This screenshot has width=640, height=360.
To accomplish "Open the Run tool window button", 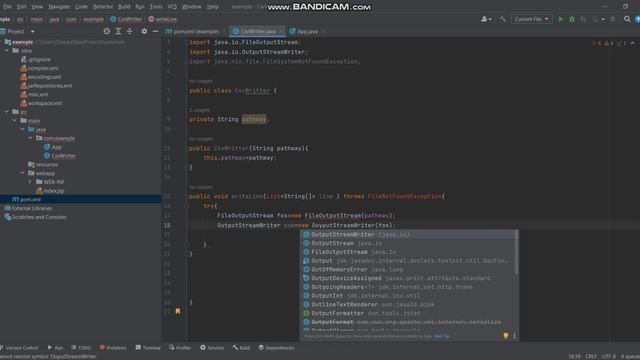I will (x=55, y=348).
